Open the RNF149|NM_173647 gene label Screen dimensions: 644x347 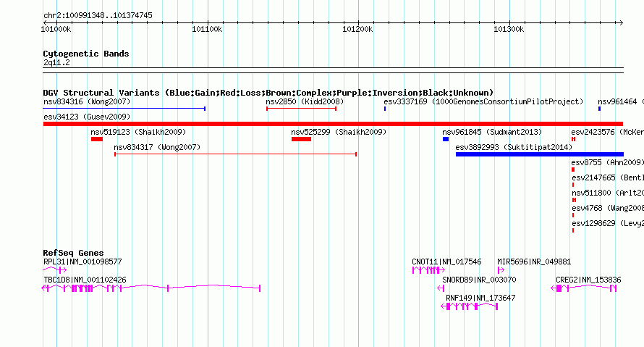click(480, 298)
